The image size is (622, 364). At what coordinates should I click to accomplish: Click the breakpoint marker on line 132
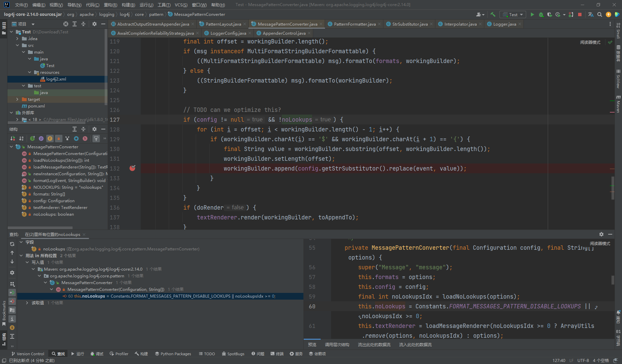point(133,168)
